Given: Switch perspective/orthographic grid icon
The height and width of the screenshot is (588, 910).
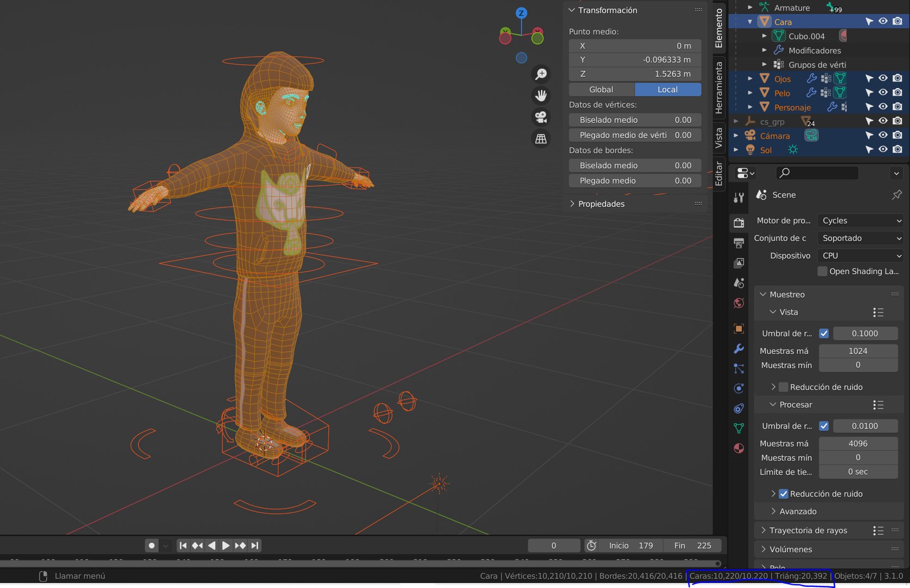Looking at the screenshot, I should tap(541, 139).
